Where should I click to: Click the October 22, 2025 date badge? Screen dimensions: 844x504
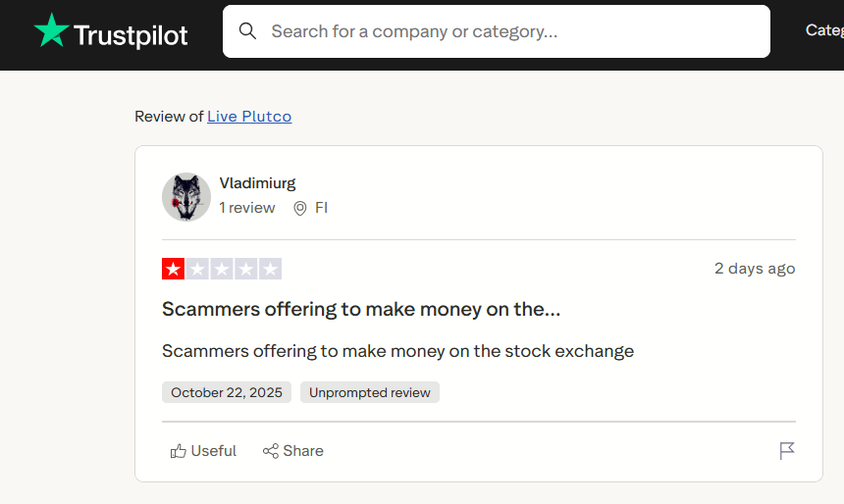click(227, 392)
